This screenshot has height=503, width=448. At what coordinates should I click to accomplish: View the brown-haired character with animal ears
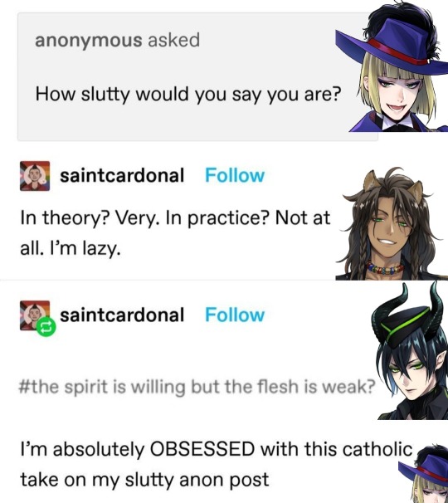click(392, 223)
